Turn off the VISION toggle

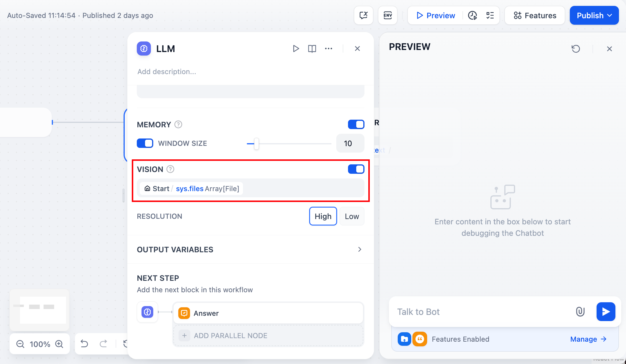point(356,169)
